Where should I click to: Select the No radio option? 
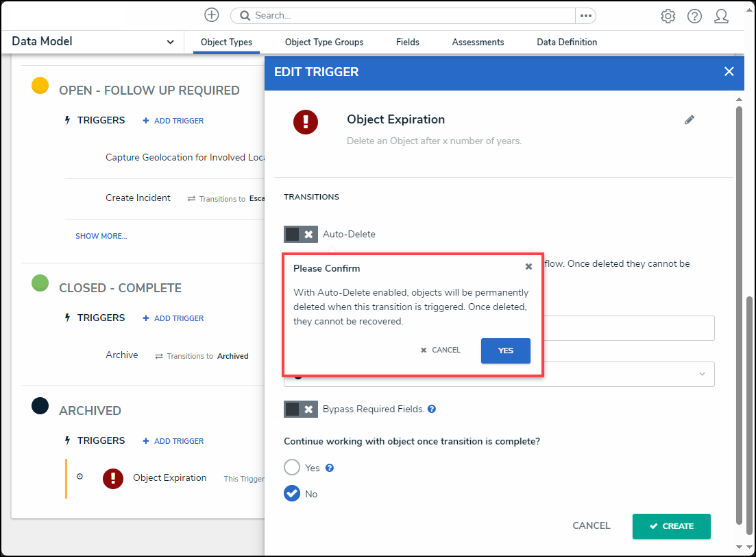292,494
